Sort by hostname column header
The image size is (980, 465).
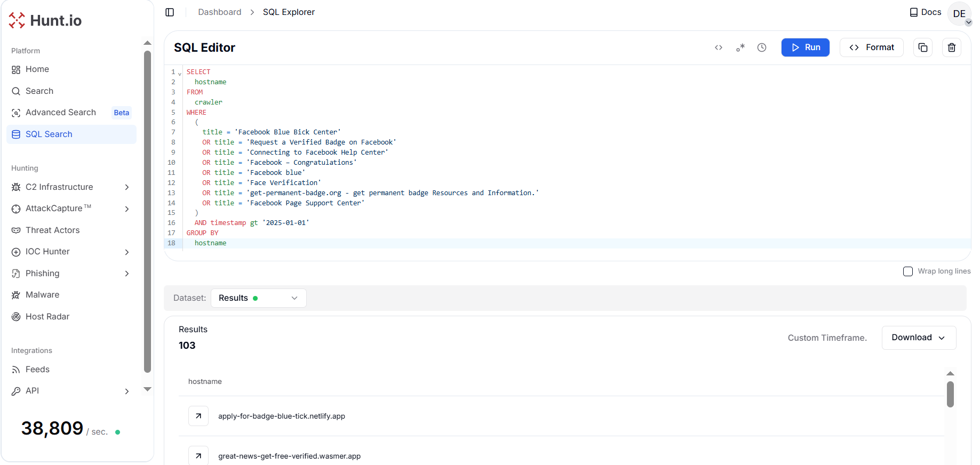[x=205, y=381]
